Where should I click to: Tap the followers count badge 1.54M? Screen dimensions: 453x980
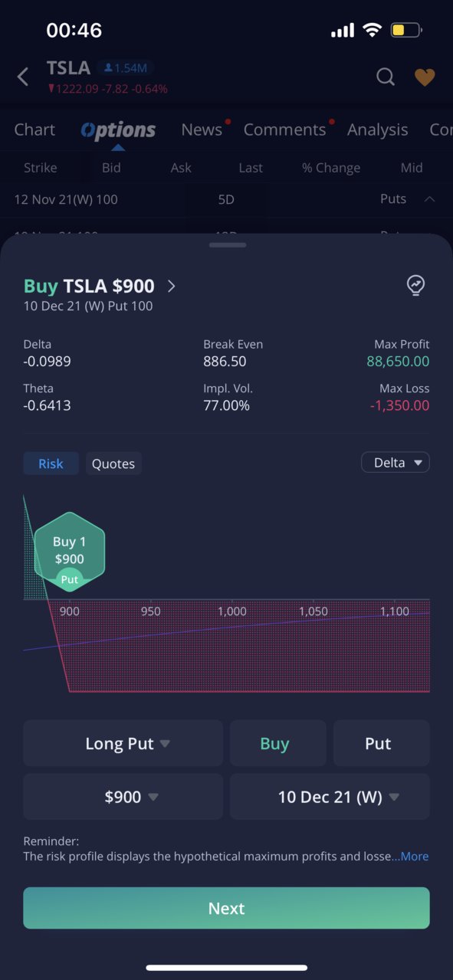pyautogui.click(x=126, y=68)
